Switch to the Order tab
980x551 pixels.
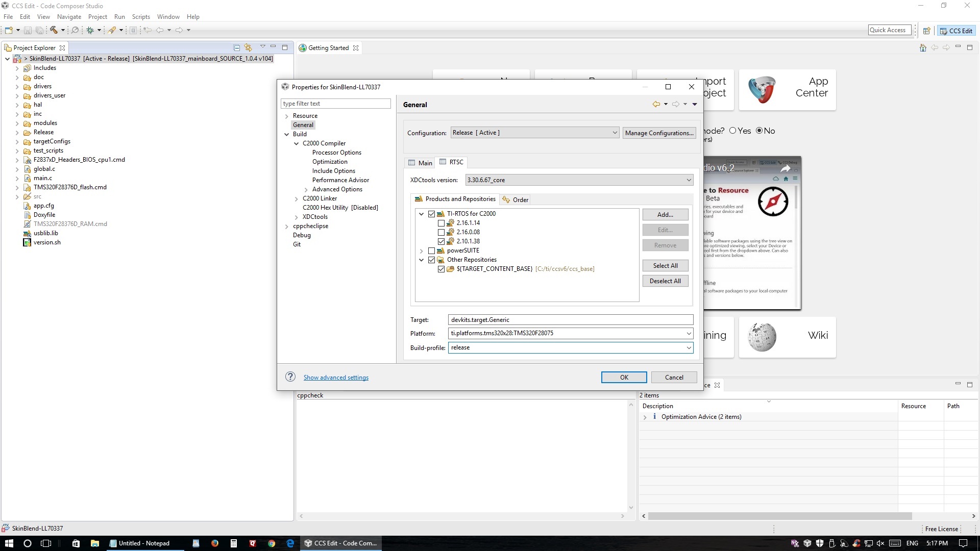point(516,199)
